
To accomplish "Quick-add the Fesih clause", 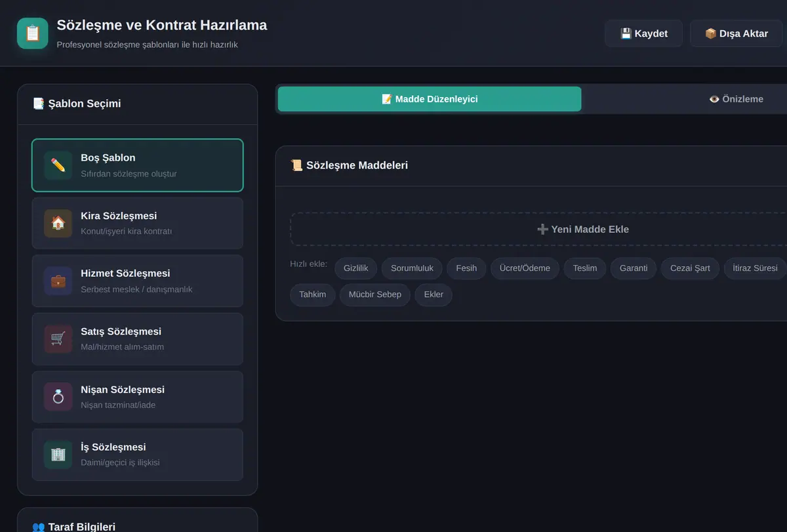I will (466, 268).
